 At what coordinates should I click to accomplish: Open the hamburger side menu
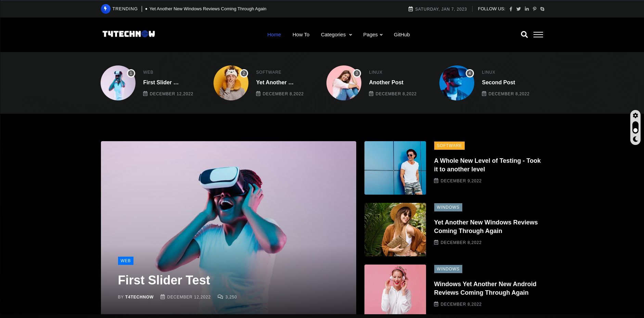(x=538, y=35)
